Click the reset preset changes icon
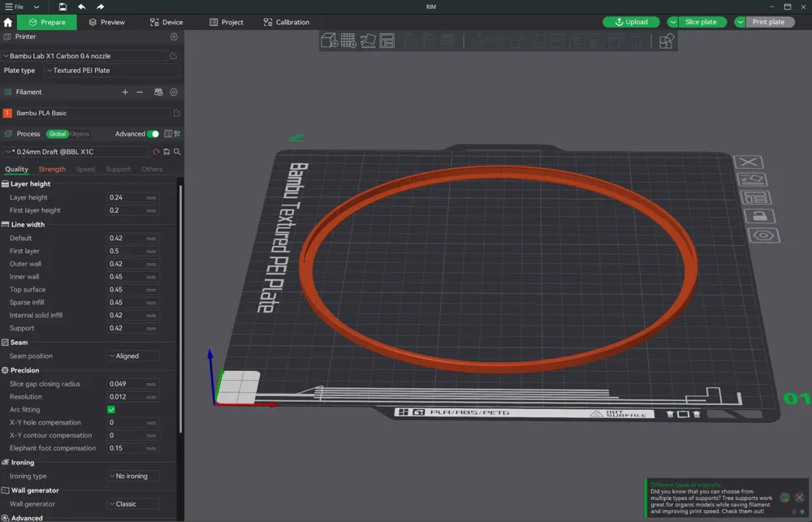Viewport: 812px width, 522px height. (156, 152)
